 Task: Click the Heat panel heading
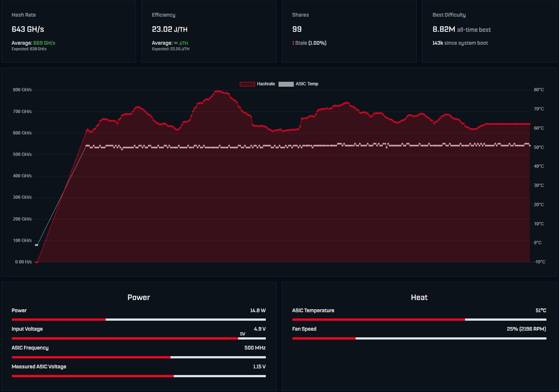click(419, 297)
